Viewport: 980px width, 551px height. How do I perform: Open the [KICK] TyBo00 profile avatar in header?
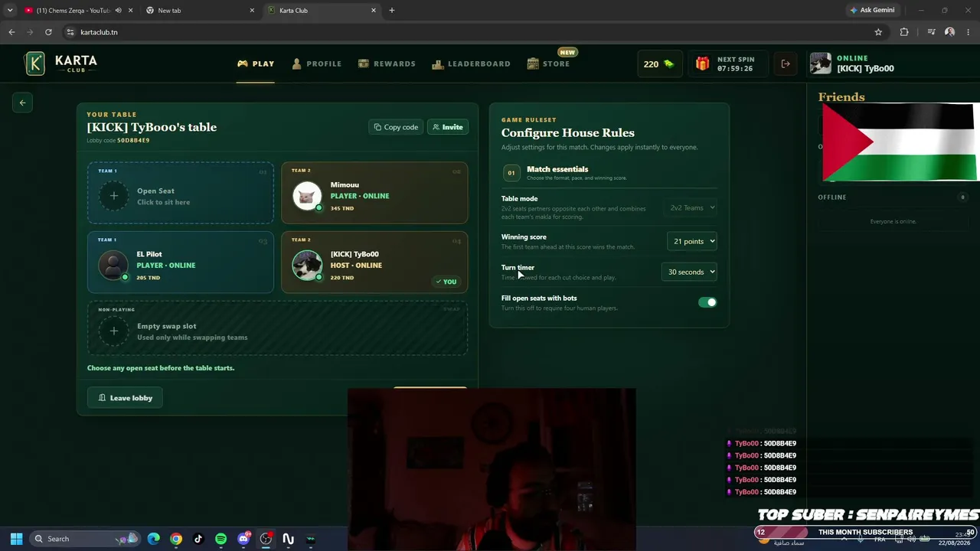coord(821,64)
